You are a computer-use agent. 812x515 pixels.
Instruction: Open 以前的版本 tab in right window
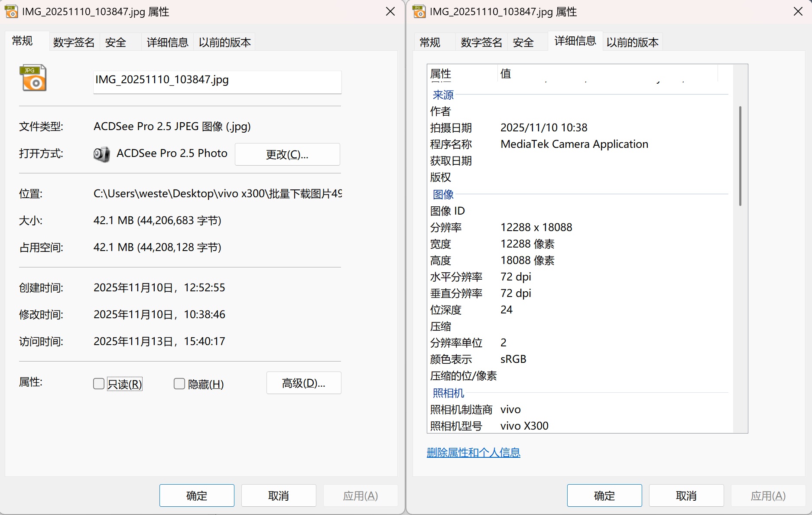[x=633, y=42]
